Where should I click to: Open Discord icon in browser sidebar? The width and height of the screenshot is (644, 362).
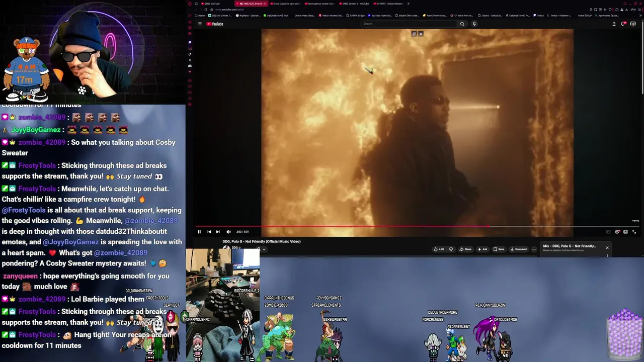(x=190, y=66)
